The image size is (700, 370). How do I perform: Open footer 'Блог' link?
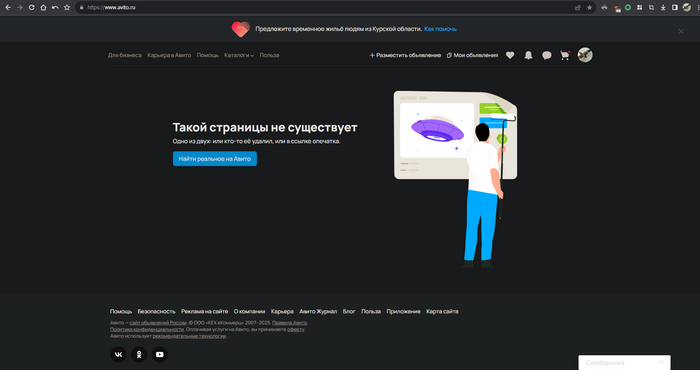[x=349, y=312]
